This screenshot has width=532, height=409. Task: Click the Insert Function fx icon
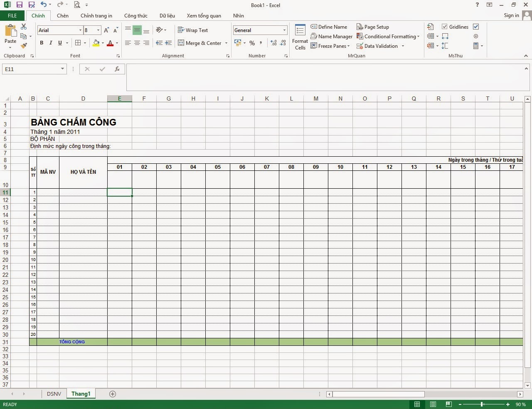point(117,69)
